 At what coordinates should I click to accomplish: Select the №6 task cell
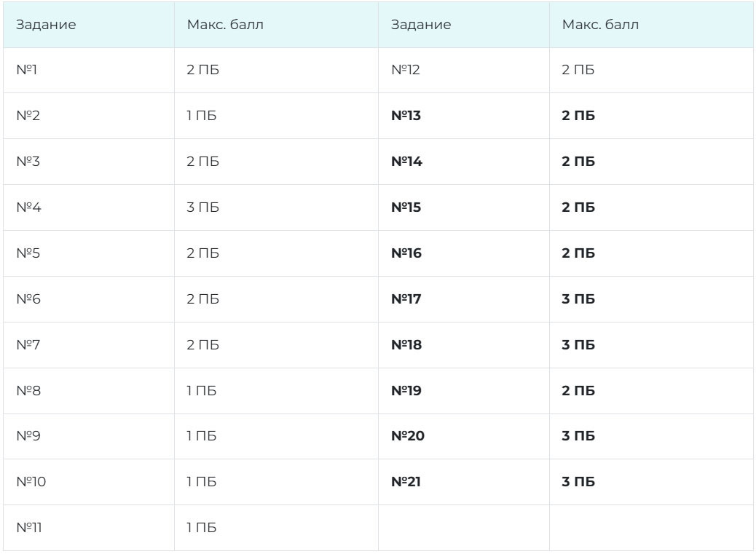(29, 299)
